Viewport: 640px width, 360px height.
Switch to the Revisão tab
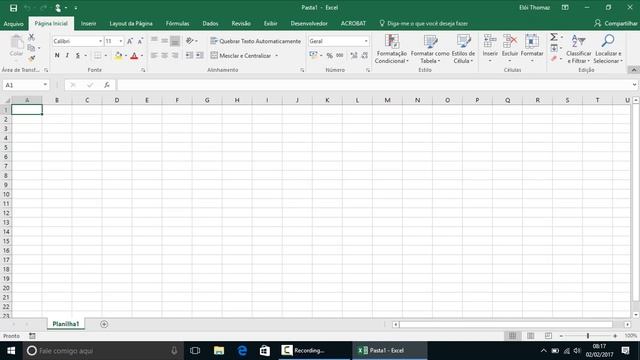(241, 24)
